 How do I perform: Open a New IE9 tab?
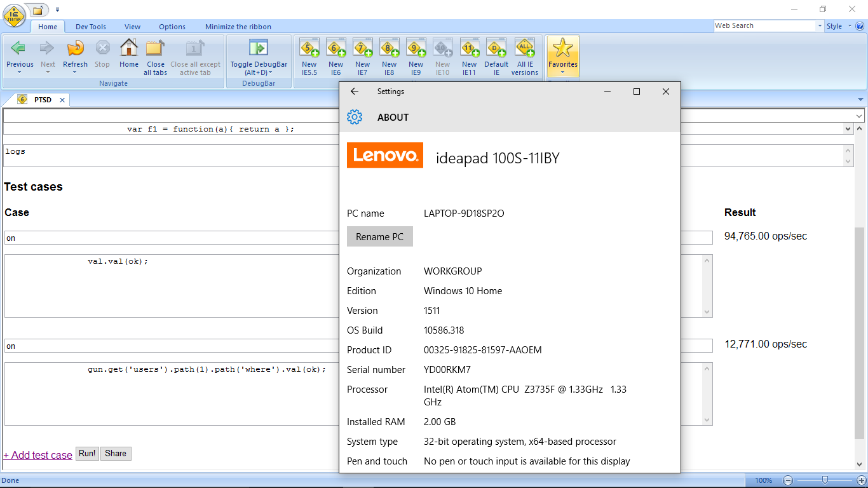pos(416,48)
